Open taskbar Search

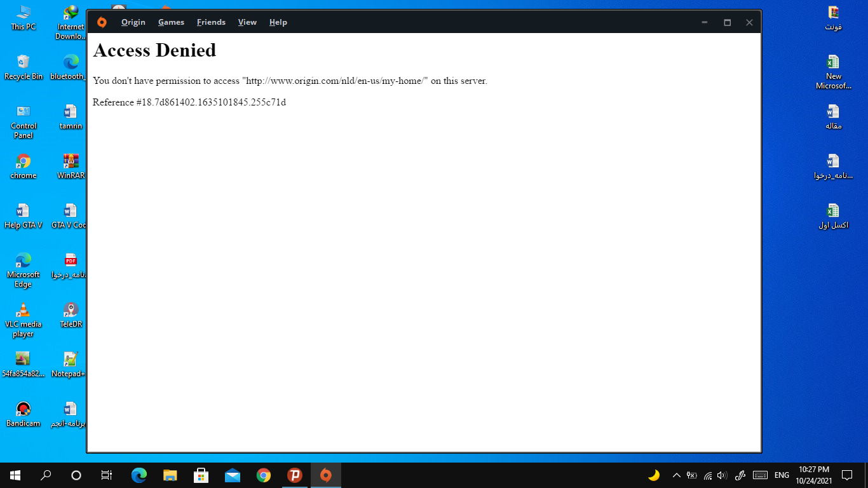coord(46,475)
